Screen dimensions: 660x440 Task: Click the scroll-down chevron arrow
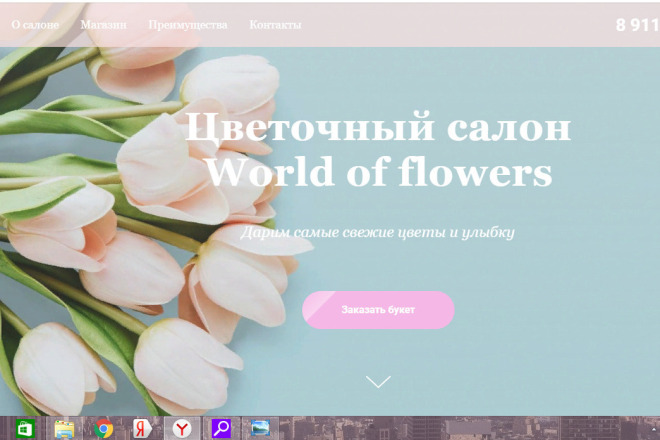pos(378,381)
